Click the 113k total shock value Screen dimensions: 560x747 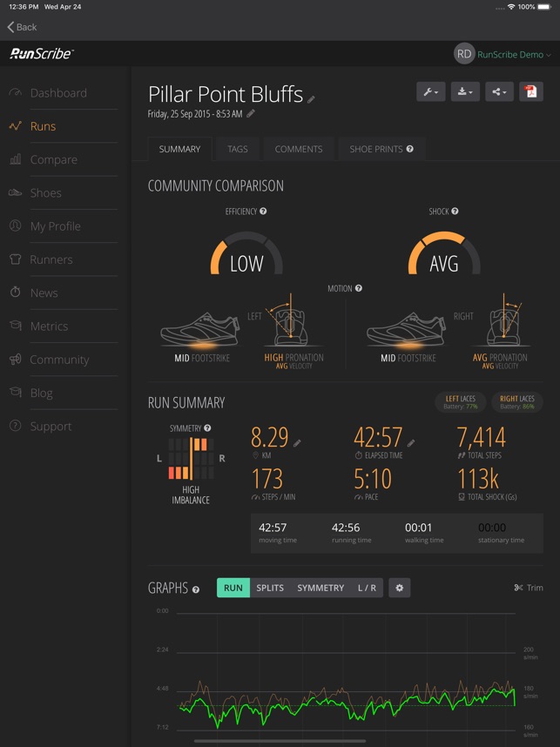pyautogui.click(x=478, y=479)
